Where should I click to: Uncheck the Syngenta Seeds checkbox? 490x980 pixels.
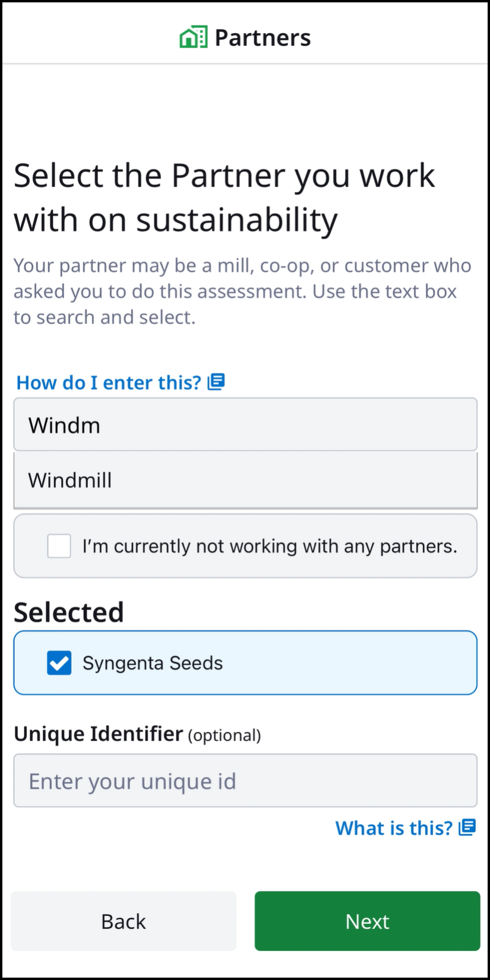pos(59,663)
